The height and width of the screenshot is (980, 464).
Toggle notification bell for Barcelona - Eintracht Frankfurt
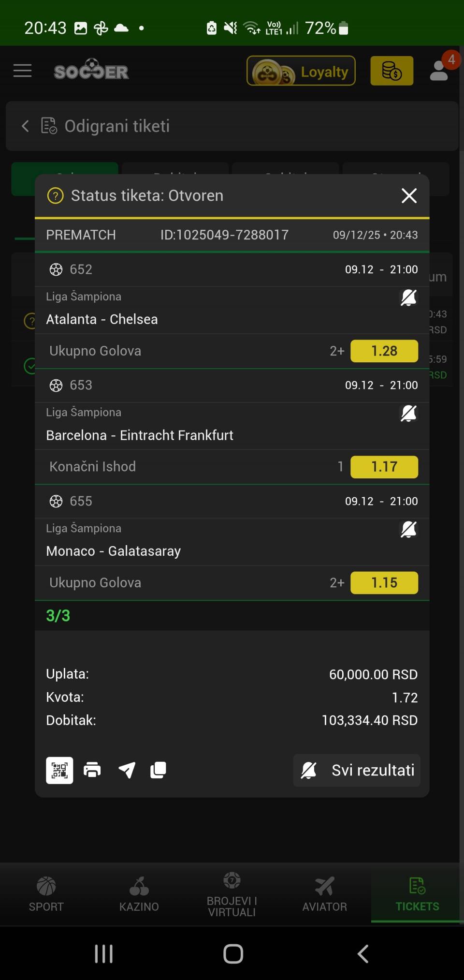tap(408, 414)
